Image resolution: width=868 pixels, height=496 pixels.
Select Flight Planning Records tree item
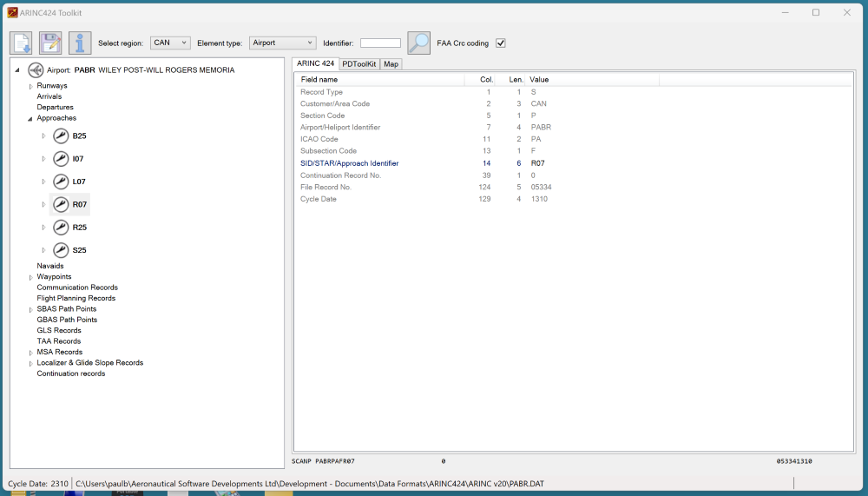coord(76,298)
